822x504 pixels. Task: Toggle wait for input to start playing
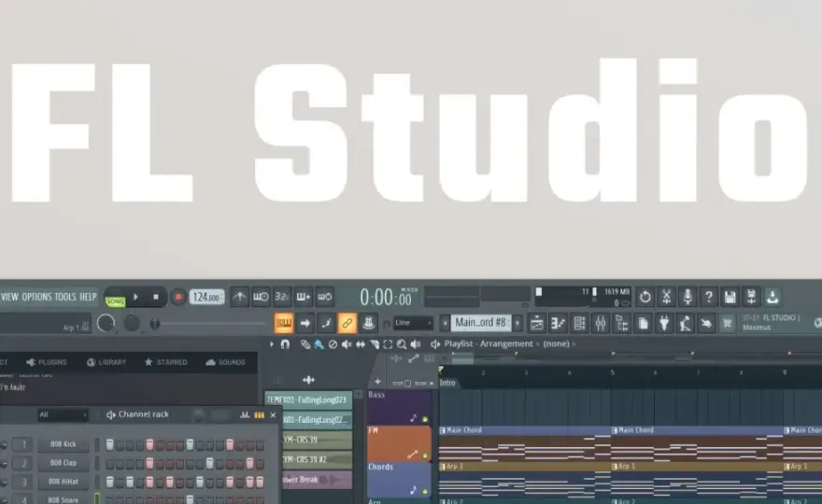(261, 297)
